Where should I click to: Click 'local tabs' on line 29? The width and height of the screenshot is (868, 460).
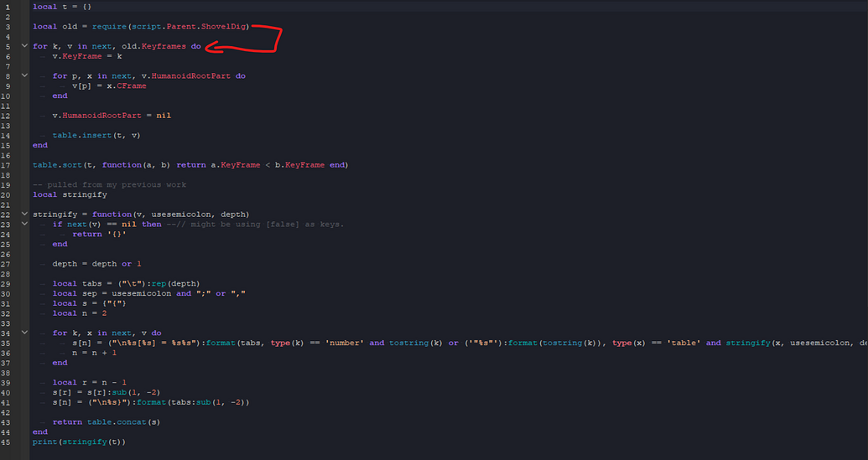point(77,284)
